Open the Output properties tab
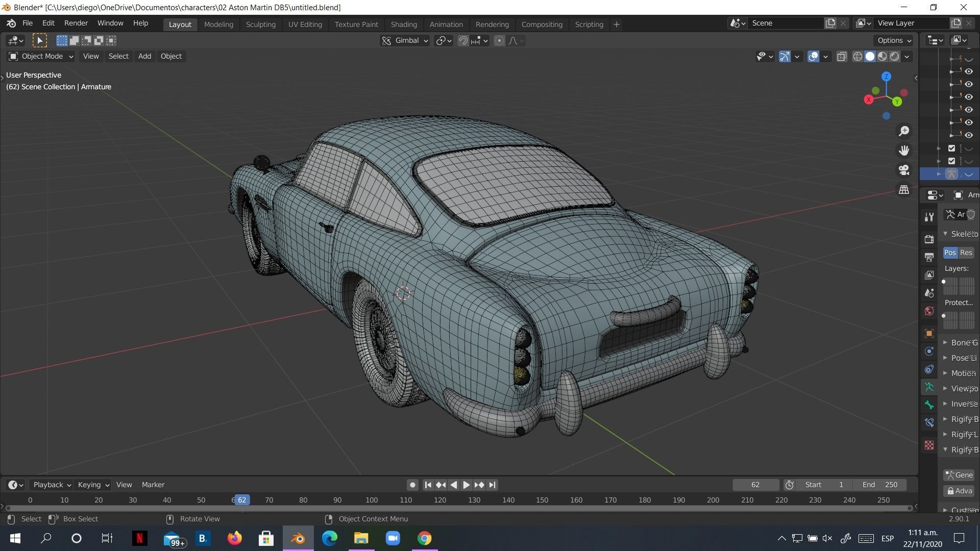980x551 pixels. click(929, 257)
